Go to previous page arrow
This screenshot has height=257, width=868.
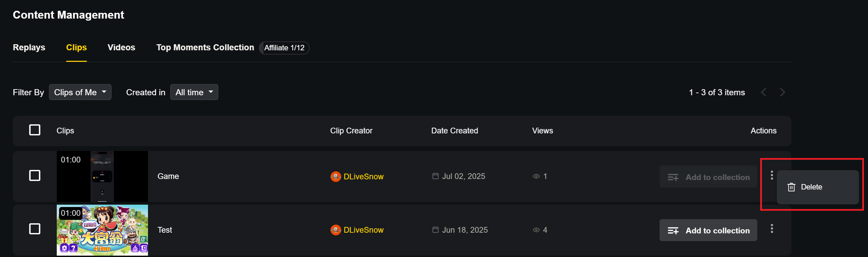pos(764,92)
